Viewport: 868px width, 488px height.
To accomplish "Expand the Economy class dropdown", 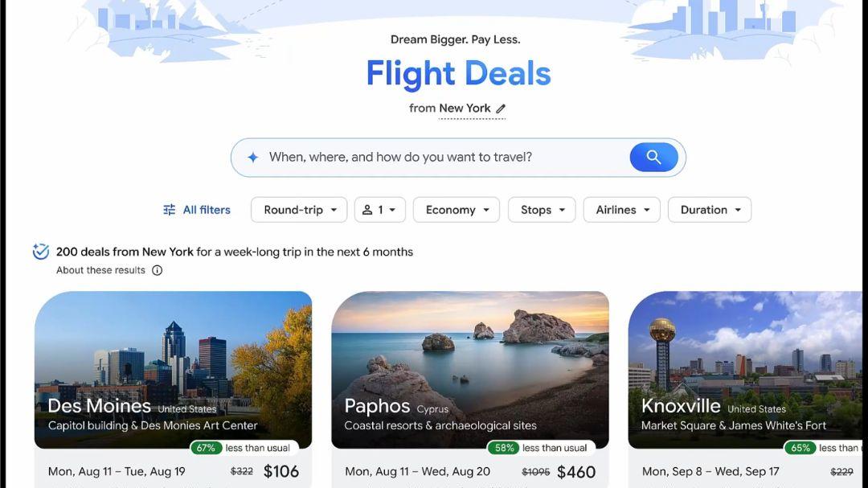I will click(457, 210).
